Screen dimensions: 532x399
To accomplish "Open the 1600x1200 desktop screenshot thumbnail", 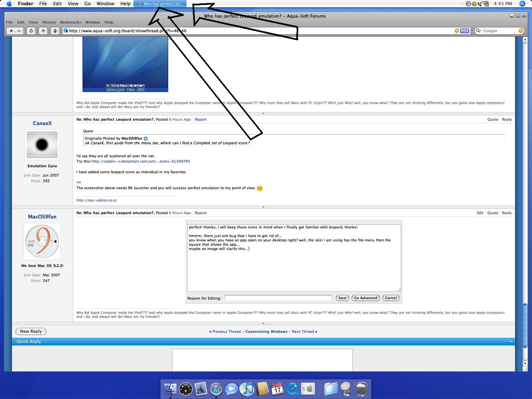I will pos(125,65).
